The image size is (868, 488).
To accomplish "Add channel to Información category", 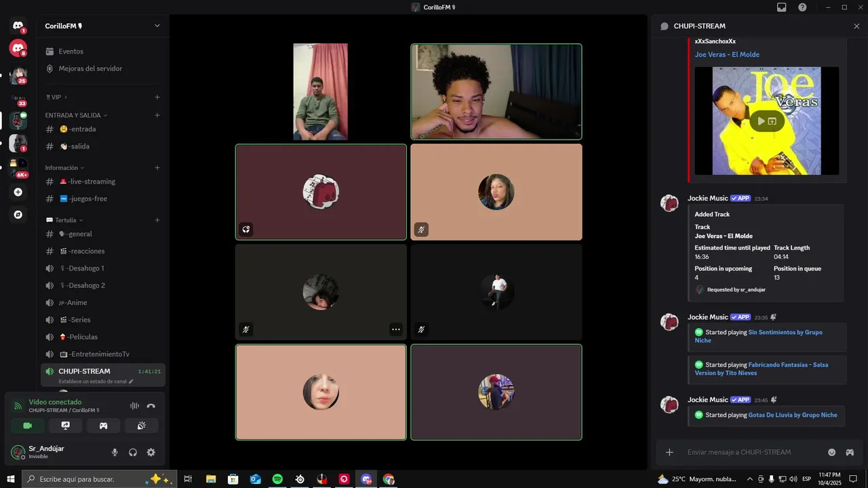I will [157, 167].
